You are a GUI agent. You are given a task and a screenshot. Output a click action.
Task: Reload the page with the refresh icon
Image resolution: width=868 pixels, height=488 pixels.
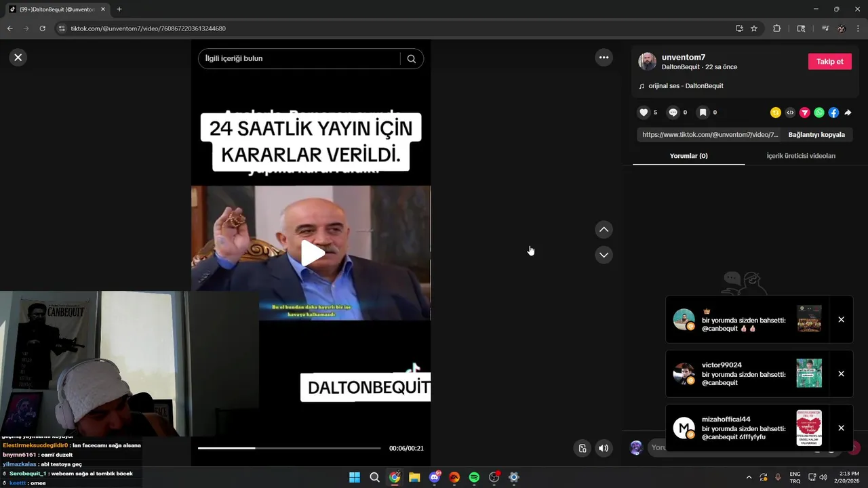tap(42, 28)
